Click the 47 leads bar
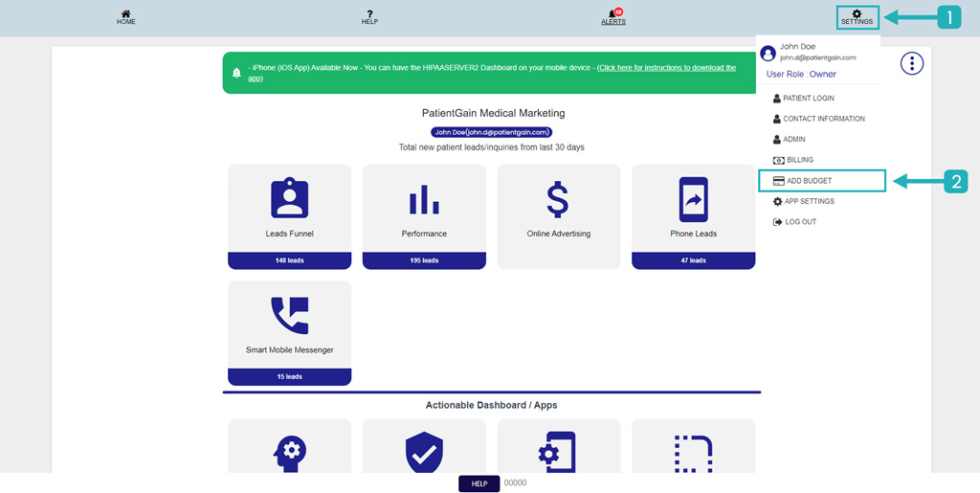The width and height of the screenshot is (980, 493). (693, 260)
